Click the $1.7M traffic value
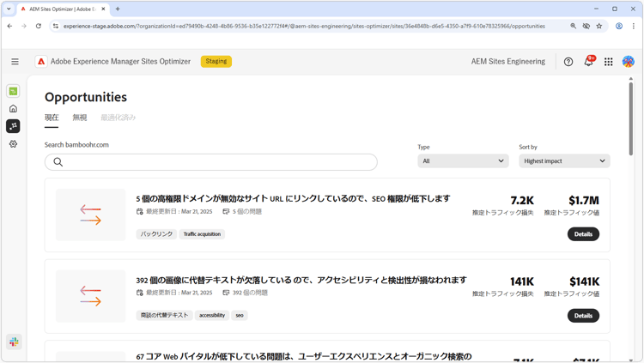This screenshot has width=644, height=363. [584, 201]
